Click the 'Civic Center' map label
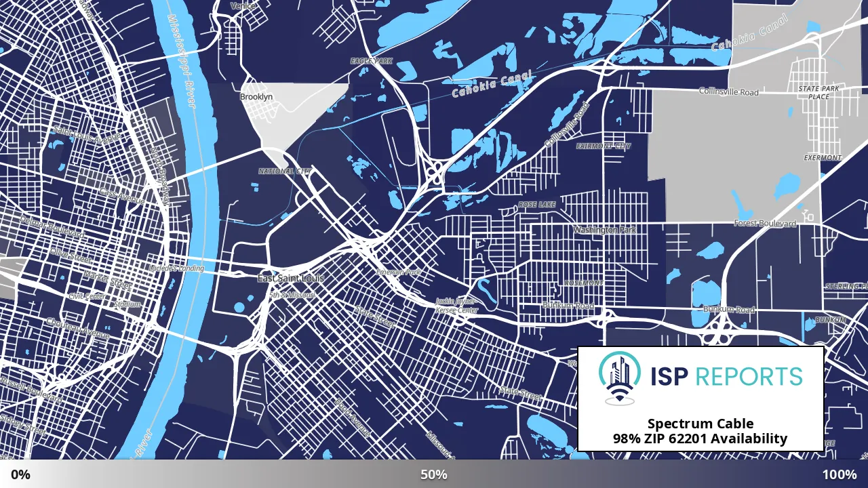 (87, 296)
